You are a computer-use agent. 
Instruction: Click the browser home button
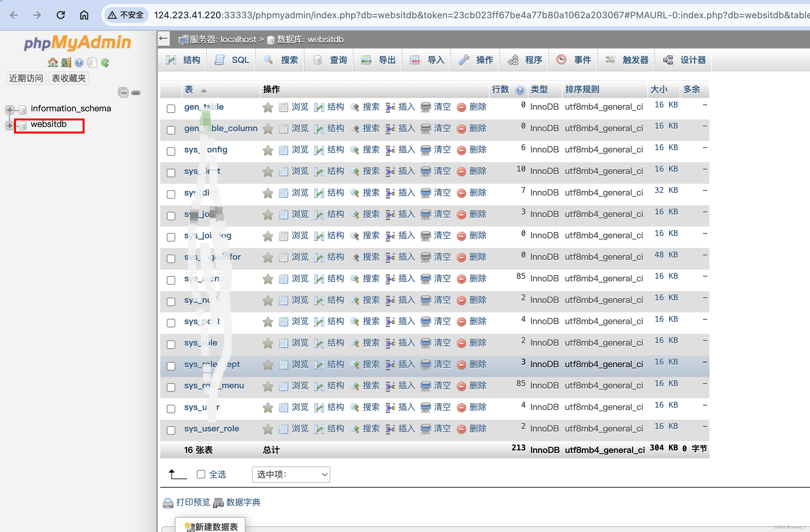(84, 15)
